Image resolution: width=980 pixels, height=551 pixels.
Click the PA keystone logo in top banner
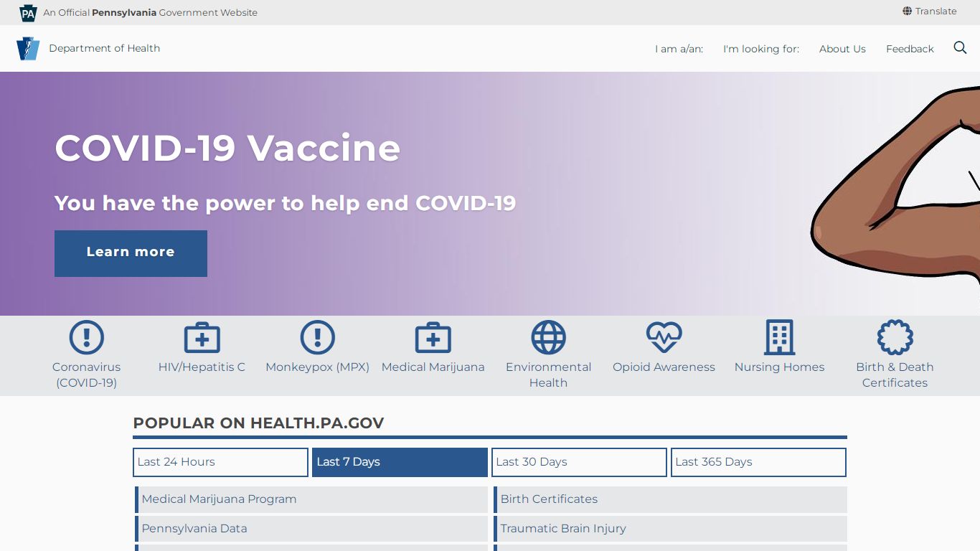click(28, 13)
